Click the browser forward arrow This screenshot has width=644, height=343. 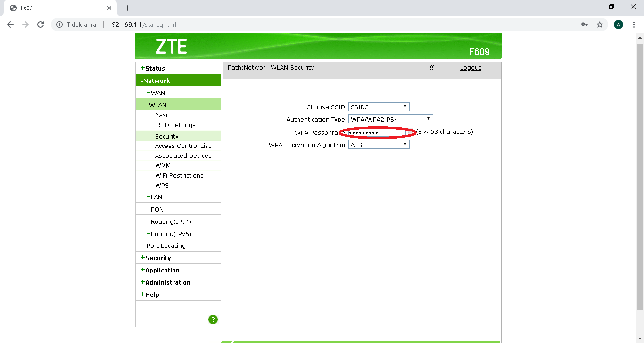[25, 24]
